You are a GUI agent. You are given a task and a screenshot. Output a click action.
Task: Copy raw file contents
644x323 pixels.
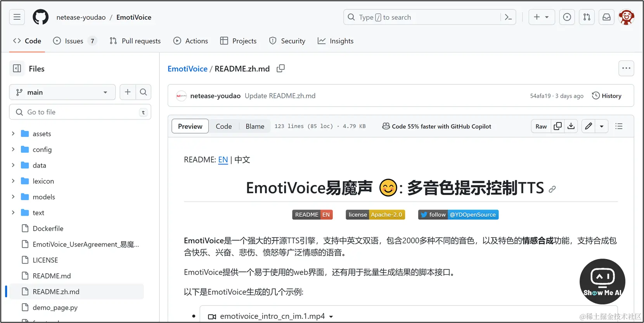click(558, 126)
